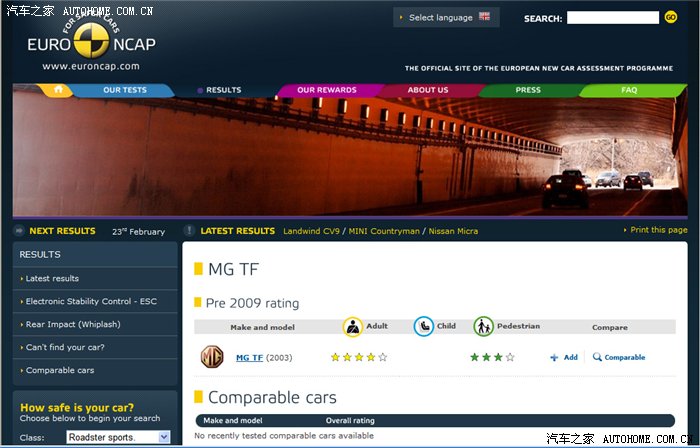Screen dimensions: 700x448
Task: Open the Class dropdown showing Roadster sports
Action: click(118, 437)
